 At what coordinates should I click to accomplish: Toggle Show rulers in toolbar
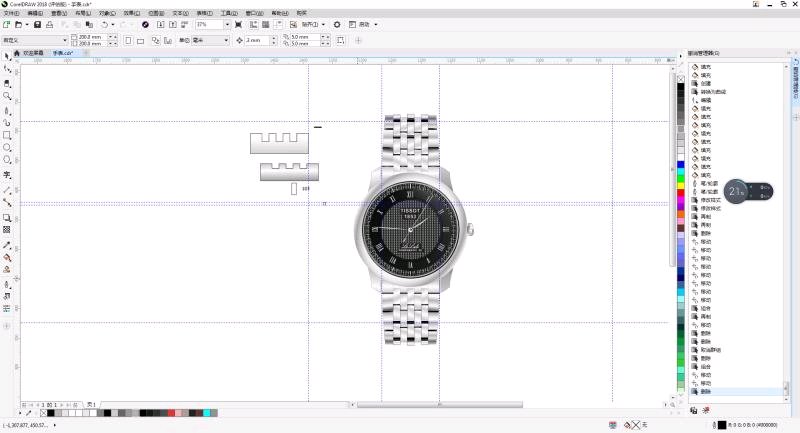tap(254, 24)
